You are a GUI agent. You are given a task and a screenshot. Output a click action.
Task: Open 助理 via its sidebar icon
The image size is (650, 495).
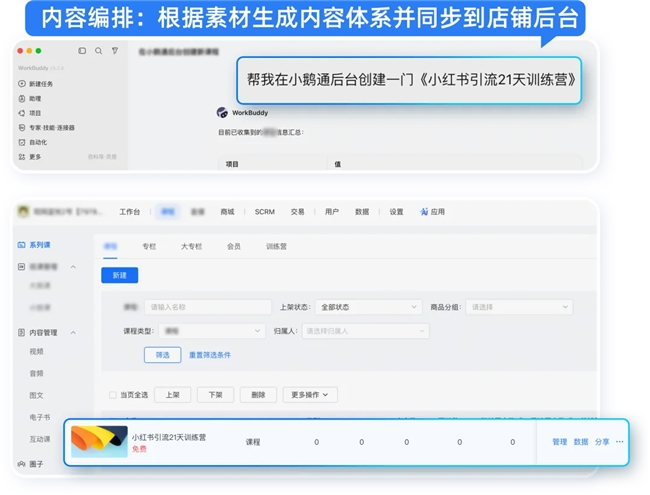coord(22,98)
